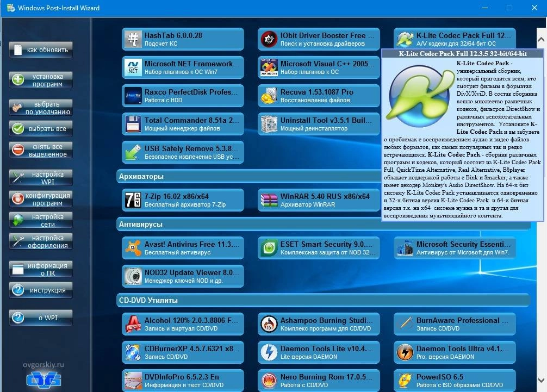Click the small K-Lite Codec Pack list icon
547x392 pixels.
(405, 39)
